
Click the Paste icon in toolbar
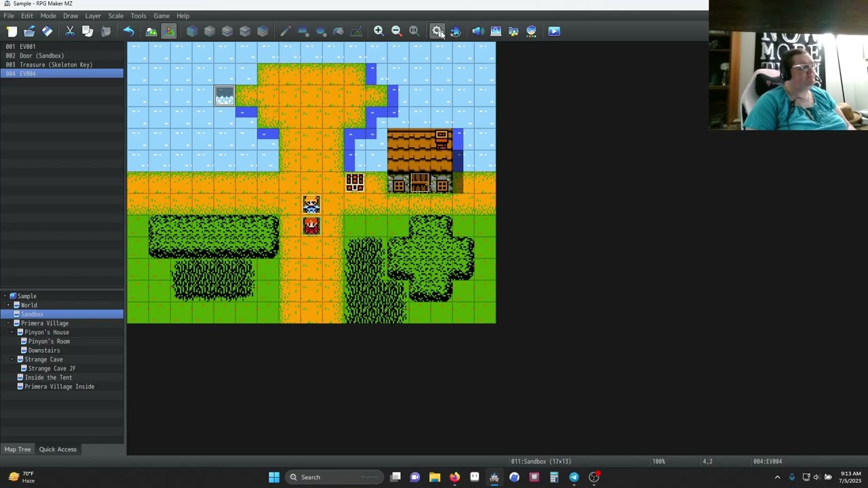pyautogui.click(x=105, y=31)
